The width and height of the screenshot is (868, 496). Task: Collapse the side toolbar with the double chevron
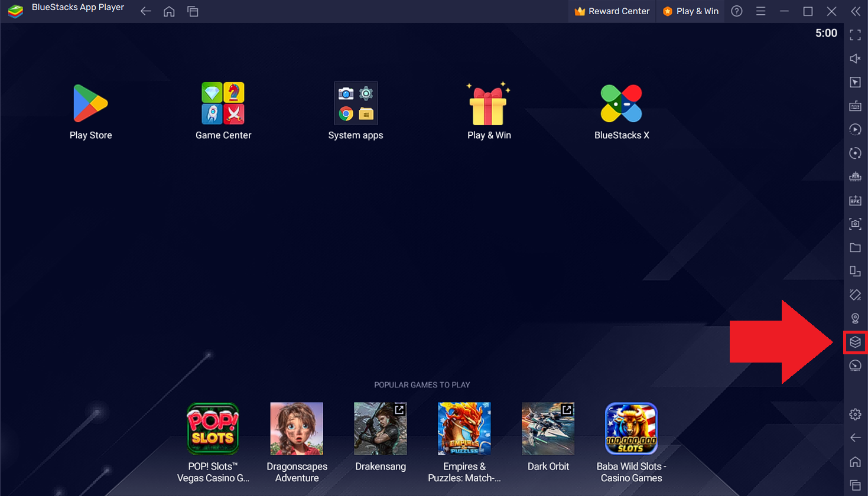click(x=856, y=11)
